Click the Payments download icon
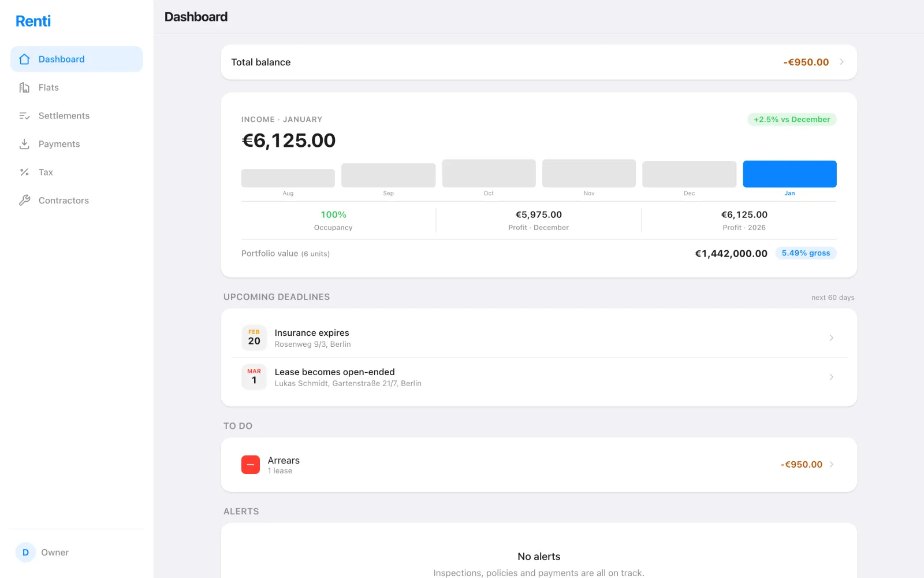This screenshot has height=578, width=924. [24, 144]
